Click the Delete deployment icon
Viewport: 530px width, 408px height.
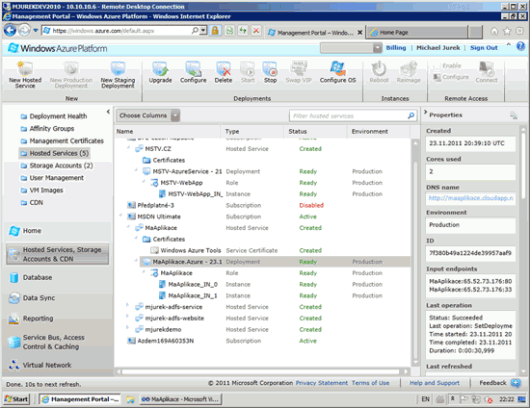(223, 69)
